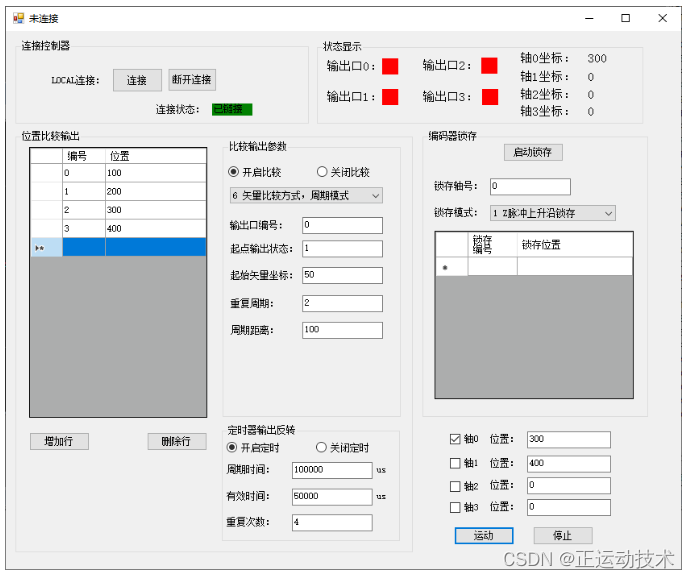This screenshot has width=690, height=578.
Task: Click the 轴0 位置 input field
Action: click(569, 439)
